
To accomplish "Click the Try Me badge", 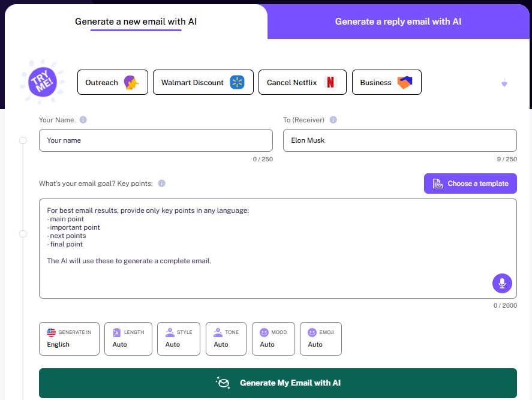I will pos(42,82).
